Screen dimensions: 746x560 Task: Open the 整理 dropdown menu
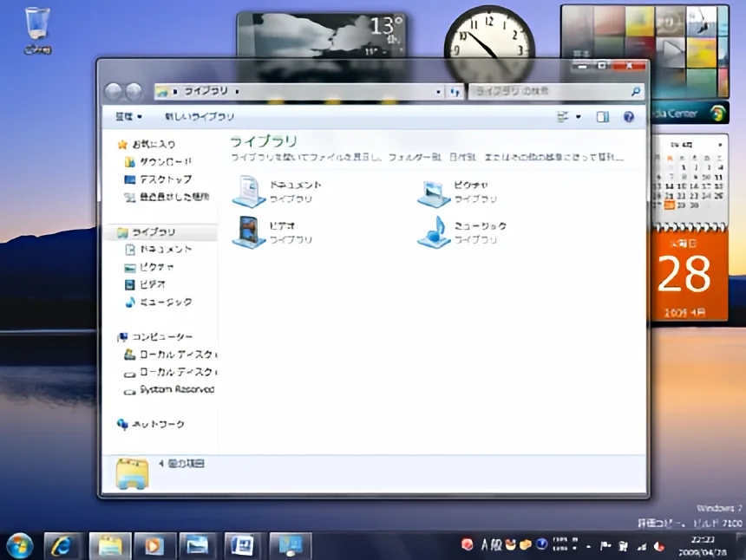[x=128, y=117]
